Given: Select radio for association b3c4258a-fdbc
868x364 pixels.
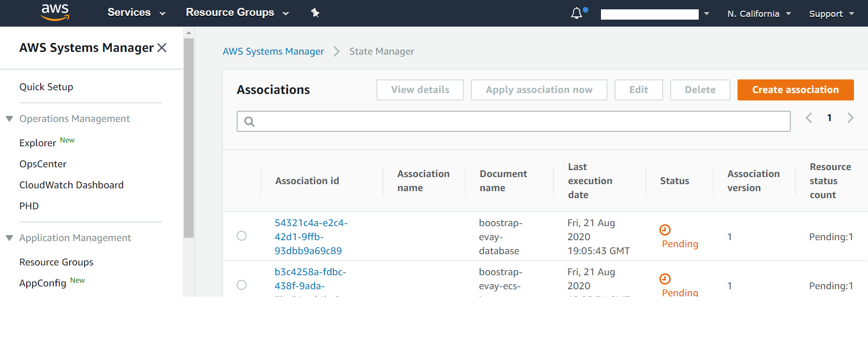Looking at the screenshot, I should tap(241, 285).
